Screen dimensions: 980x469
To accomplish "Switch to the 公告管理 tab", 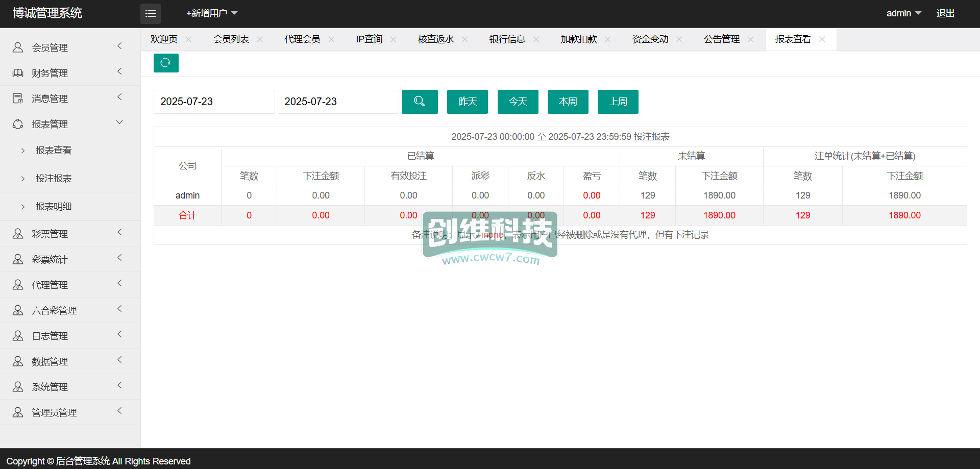I will [722, 39].
